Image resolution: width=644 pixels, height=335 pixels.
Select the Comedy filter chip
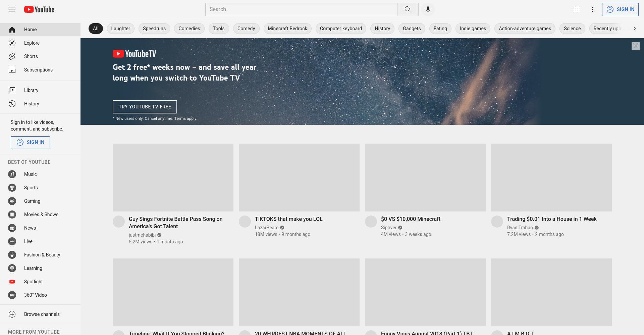pyautogui.click(x=246, y=29)
